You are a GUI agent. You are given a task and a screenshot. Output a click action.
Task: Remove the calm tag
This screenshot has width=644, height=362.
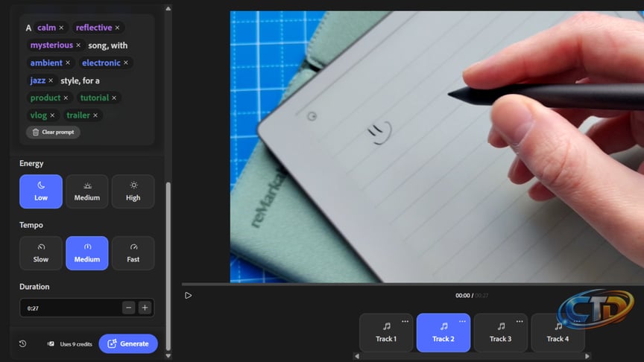(61, 28)
